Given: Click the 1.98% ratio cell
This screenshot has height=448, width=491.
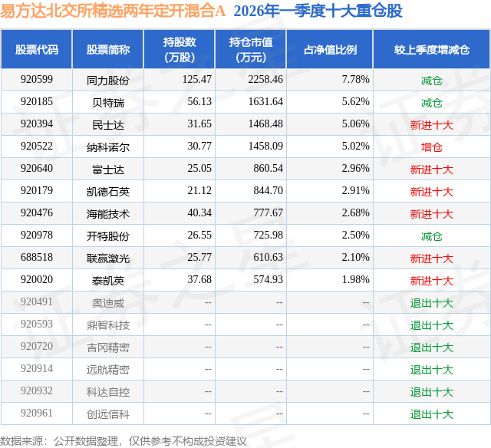Looking at the screenshot, I should click(x=356, y=279).
